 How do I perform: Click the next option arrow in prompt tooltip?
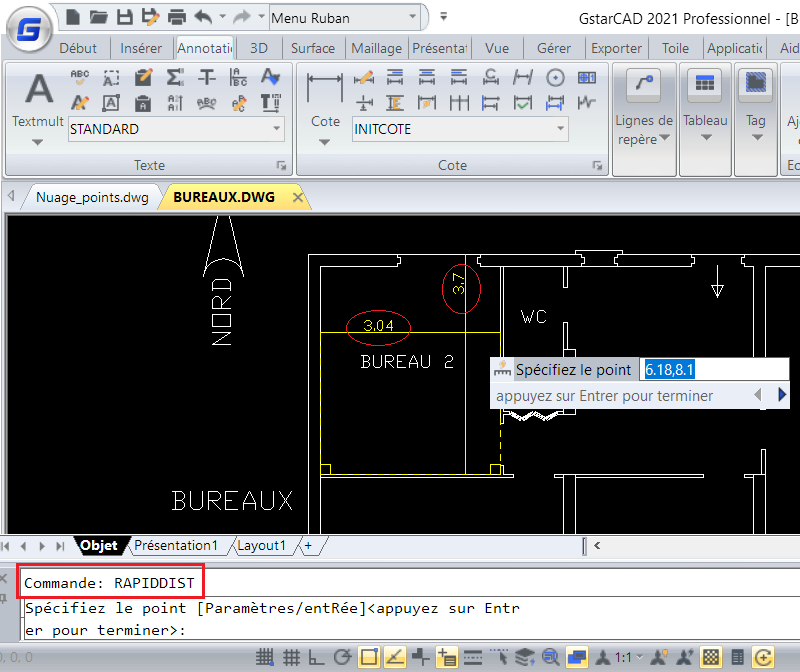[x=782, y=395]
